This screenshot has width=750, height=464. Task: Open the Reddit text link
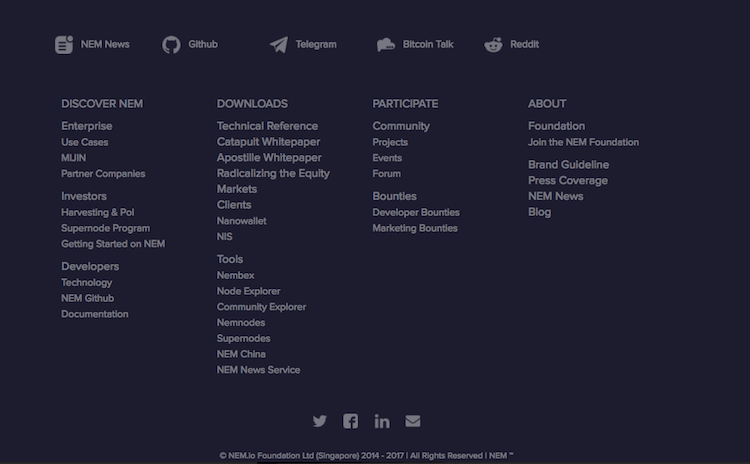pyautogui.click(x=524, y=44)
